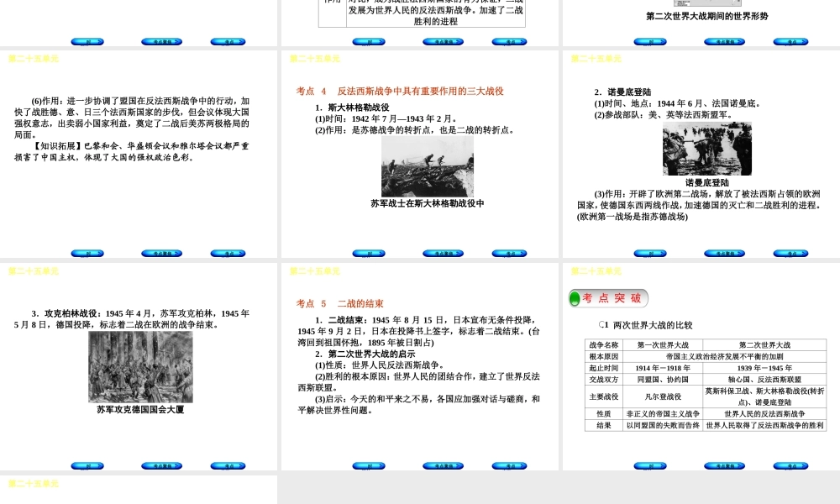Viewport: 840px width, 504px height.
Task: Click caption 诺曼底登陆 under the photo
Action: tap(707, 182)
